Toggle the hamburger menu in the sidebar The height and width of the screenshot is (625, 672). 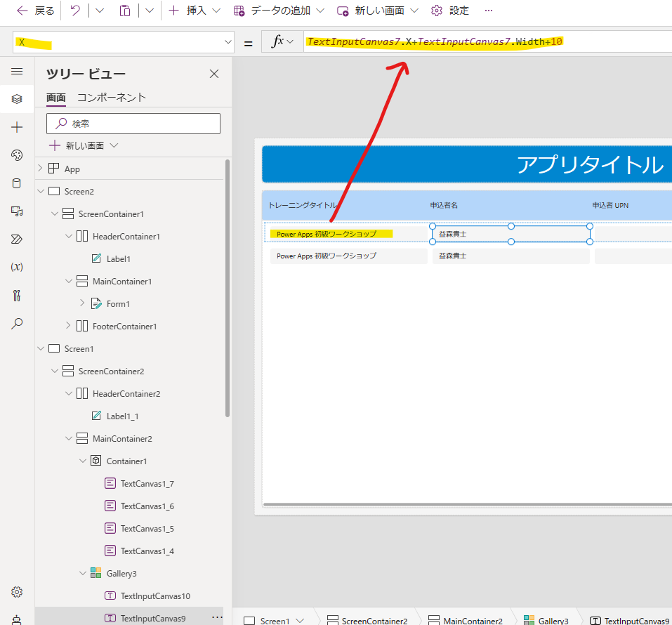pos(17,71)
